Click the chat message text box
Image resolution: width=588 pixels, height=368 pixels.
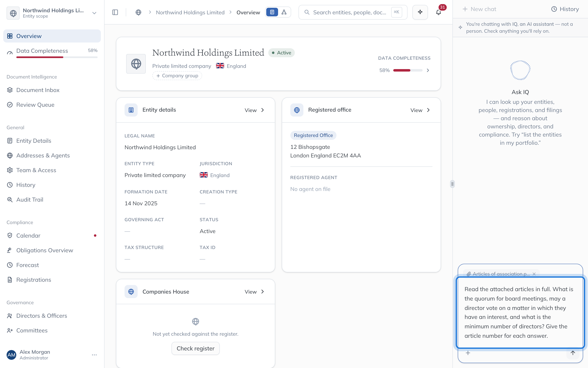tap(520, 313)
